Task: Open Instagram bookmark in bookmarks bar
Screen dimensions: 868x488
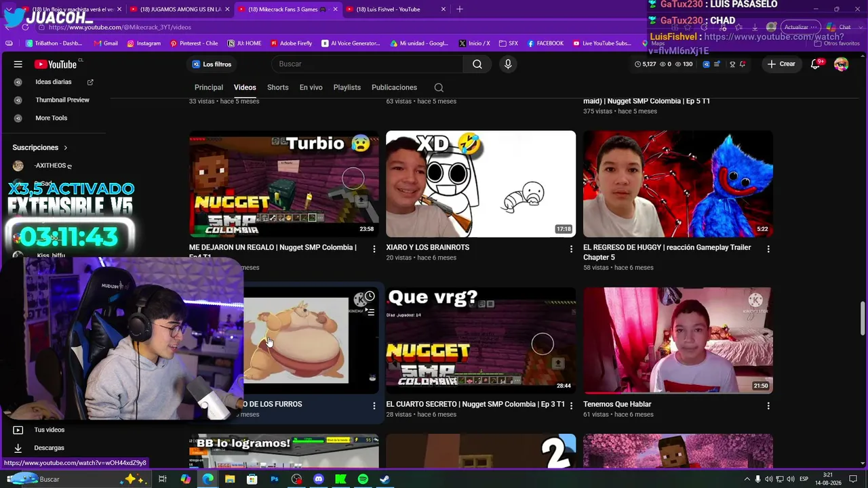Action: (x=144, y=43)
